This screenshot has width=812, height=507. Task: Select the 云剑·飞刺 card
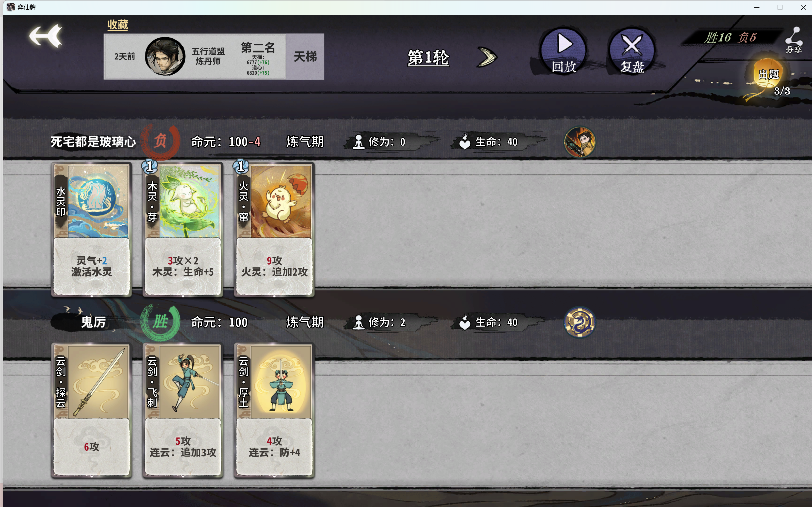point(183,410)
